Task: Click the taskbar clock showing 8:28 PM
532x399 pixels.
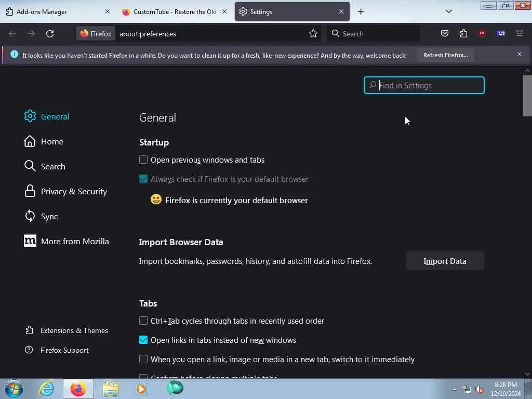Action: pyautogui.click(x=506, y=389)
